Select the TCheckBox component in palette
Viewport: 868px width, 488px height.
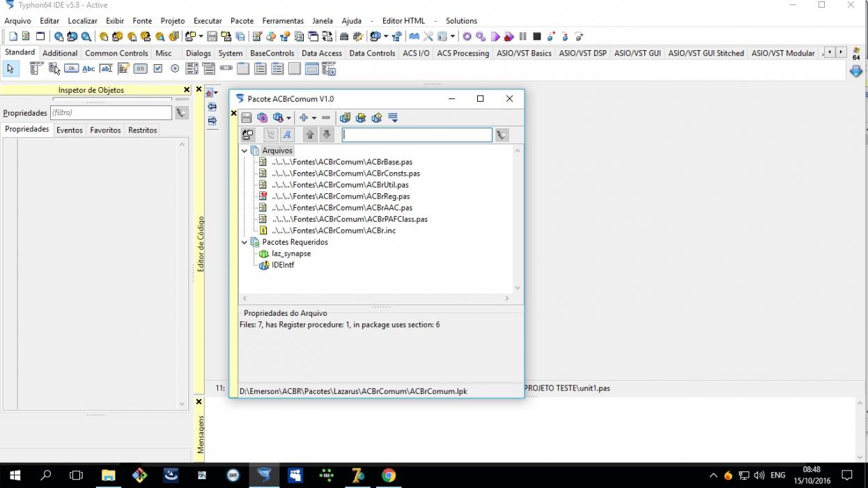pyautogui.click(x=158, y=68)
